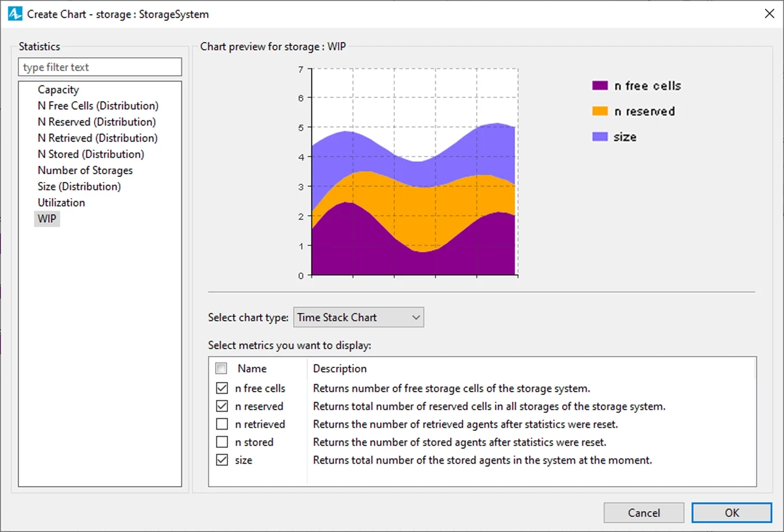Uncheck the n reserved metric checkbox
This screenshot has height=532, width=784.
[x=222, y=406]
